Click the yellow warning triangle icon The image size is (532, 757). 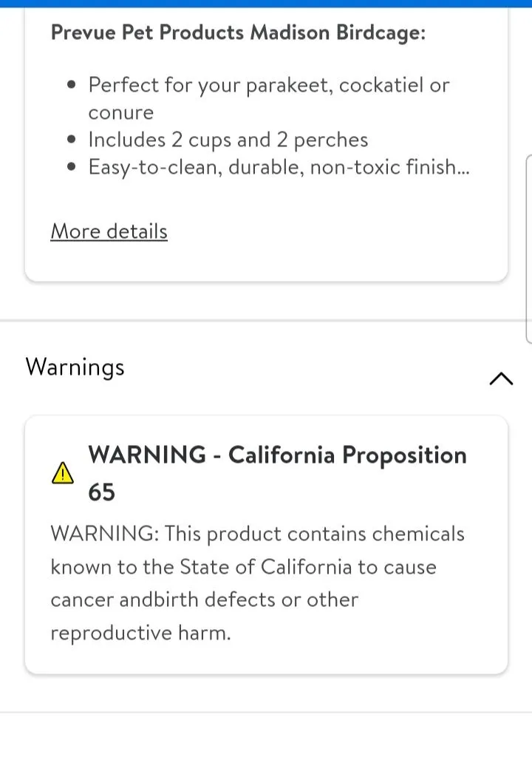click(x=63, y=473)
